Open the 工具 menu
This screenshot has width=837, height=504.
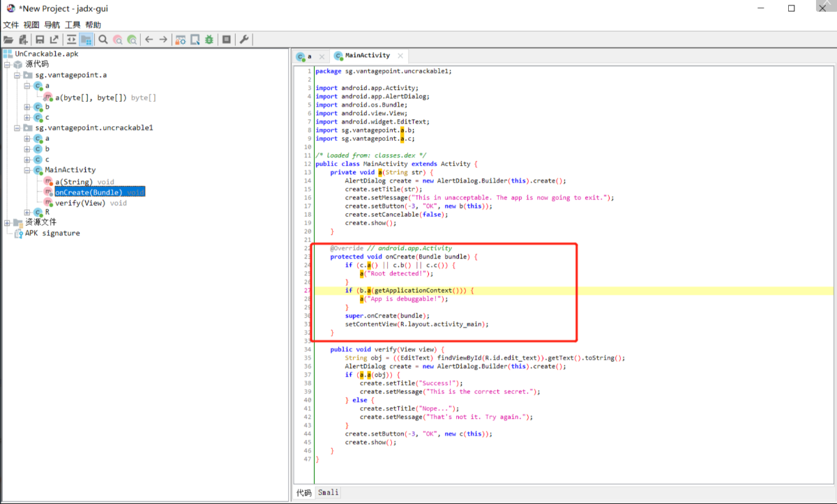73,24
